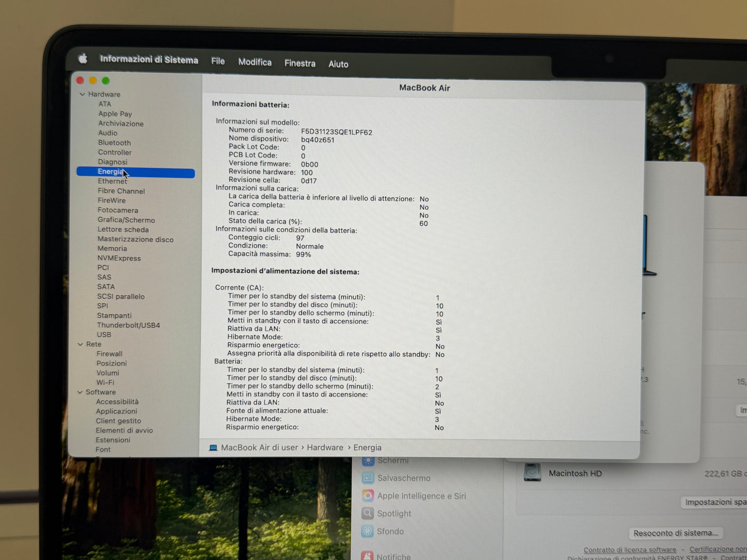Select Bluetooth in the sidebar

click(115, 143)
